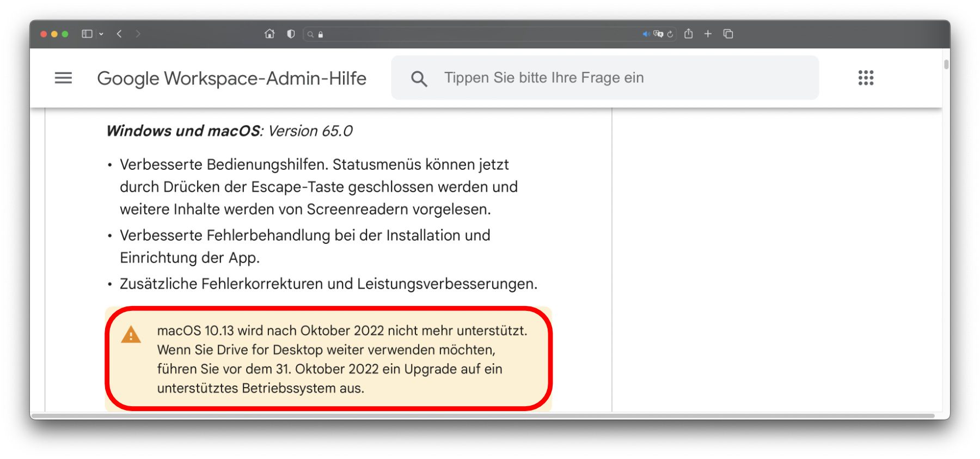
Task: Click the translate page icon
Action: (658, 34)
